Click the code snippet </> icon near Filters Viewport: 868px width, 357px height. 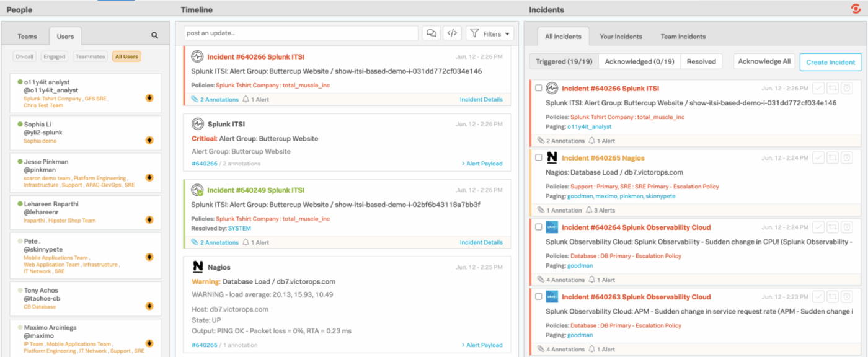point(452,32)
